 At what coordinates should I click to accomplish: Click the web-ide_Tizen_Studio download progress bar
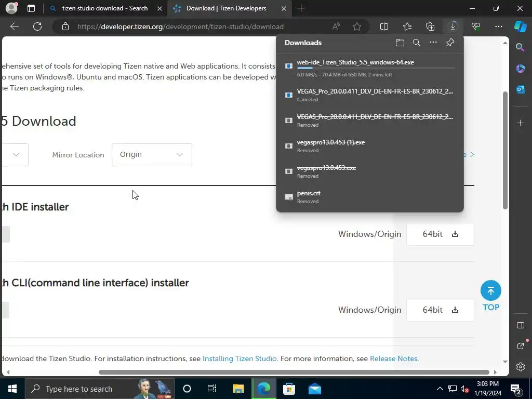click(x=376, y=68)
